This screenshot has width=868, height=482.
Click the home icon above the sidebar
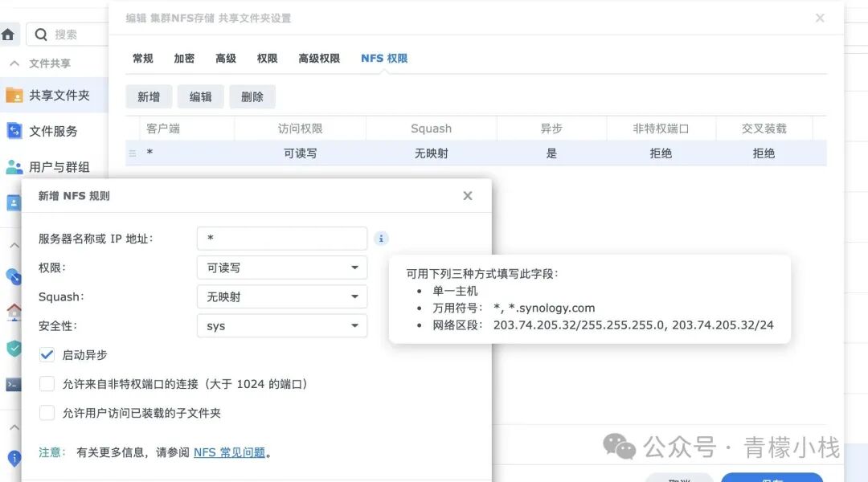[9, 35]
